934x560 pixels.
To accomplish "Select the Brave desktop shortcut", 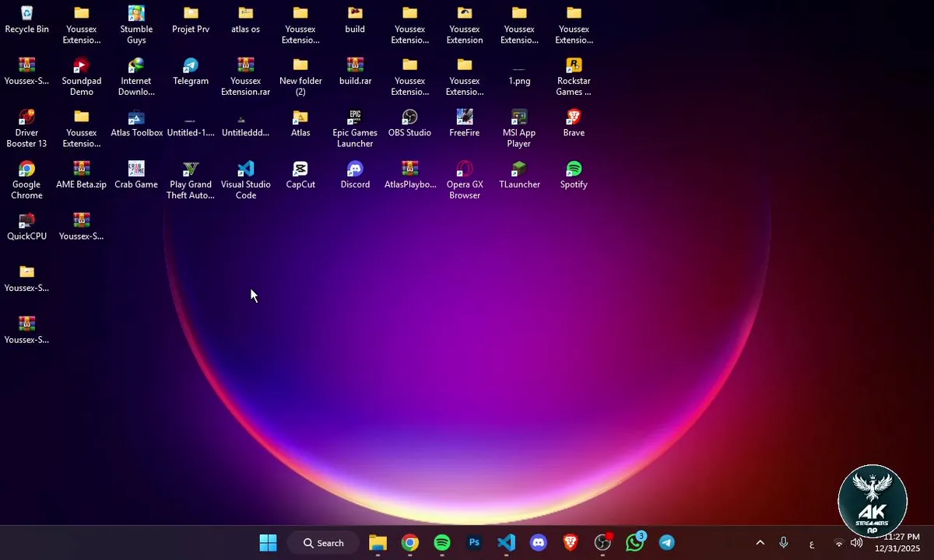I will coord(574,124).
